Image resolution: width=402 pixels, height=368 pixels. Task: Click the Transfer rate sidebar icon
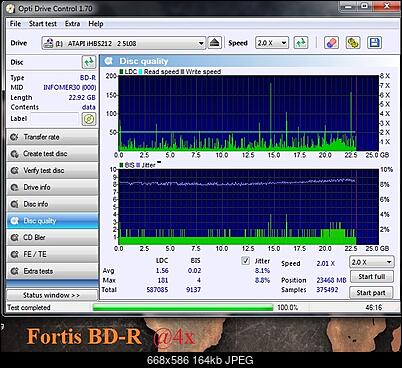[x=14, y=137]
